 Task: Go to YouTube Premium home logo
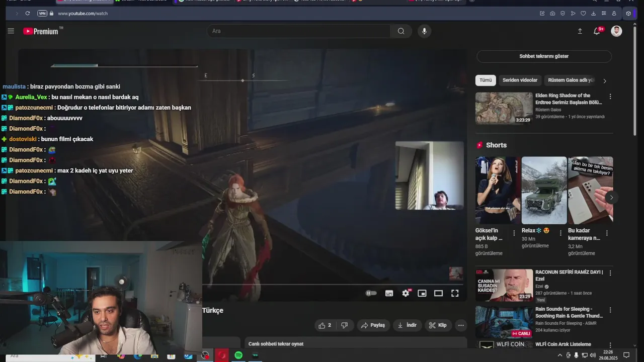pyautogui.click(x=41, y=31)
